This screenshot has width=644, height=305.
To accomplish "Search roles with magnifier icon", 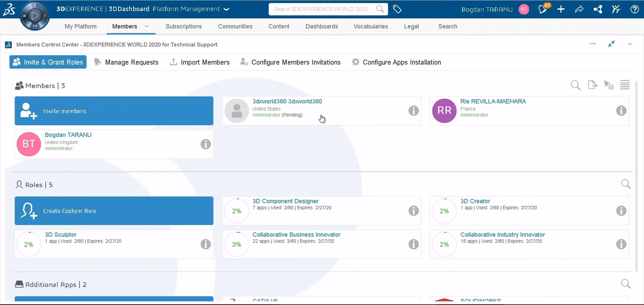I will (x=626, y=184).
